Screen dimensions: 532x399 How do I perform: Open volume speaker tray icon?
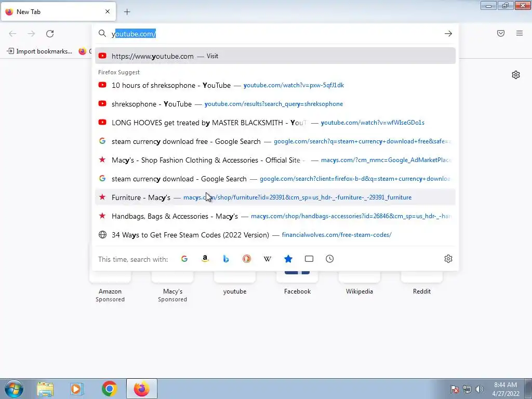(x=479, y=389)
